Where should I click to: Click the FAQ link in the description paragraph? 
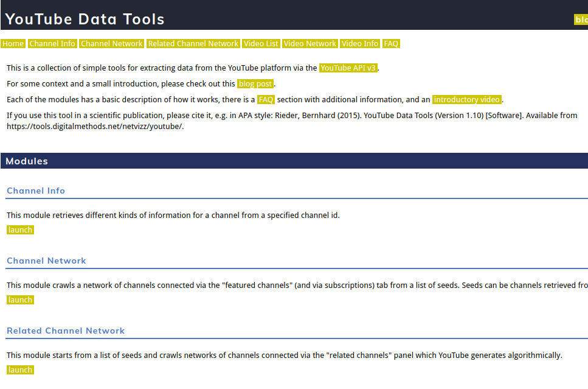click(x=266, y=99)
